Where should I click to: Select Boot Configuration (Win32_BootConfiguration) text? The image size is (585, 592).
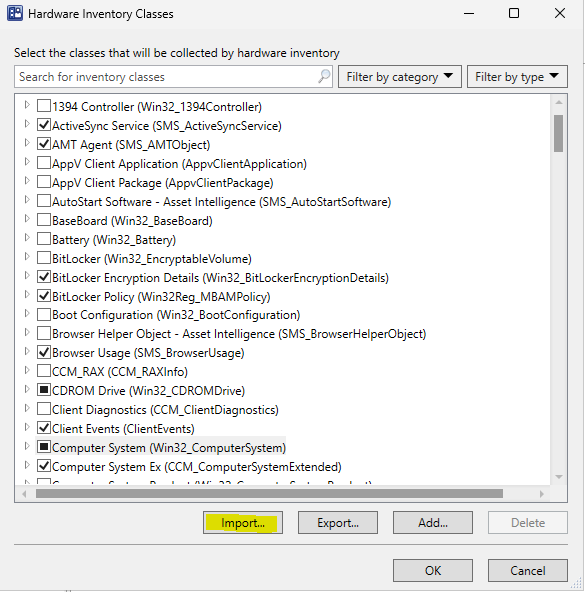[176, 315]
